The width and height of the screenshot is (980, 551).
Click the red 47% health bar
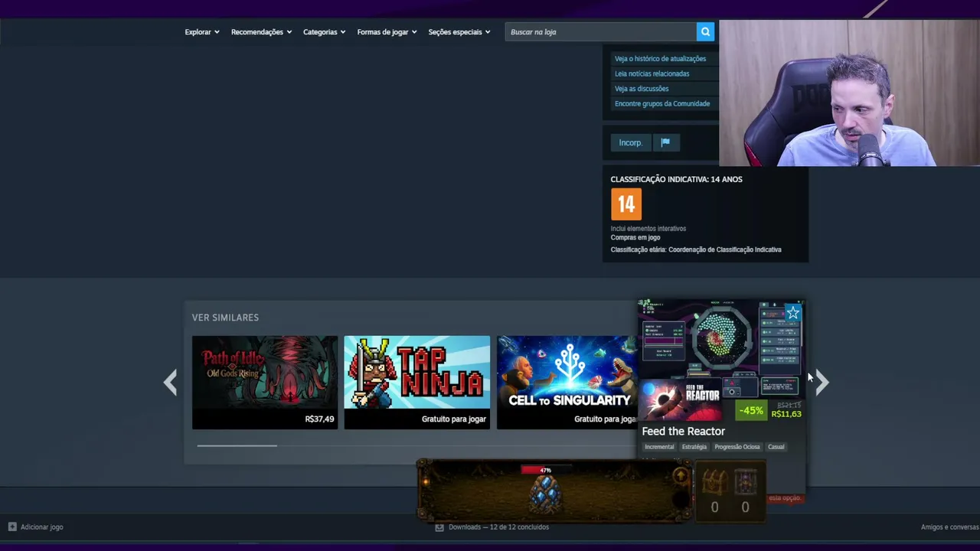[x=545, y=470]
